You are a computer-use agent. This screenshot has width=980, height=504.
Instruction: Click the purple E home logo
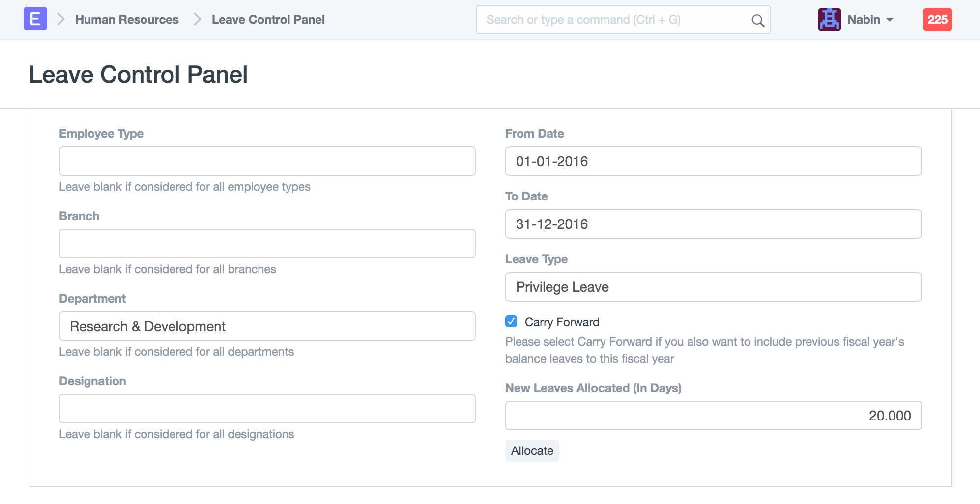click(x=35, y=19)
